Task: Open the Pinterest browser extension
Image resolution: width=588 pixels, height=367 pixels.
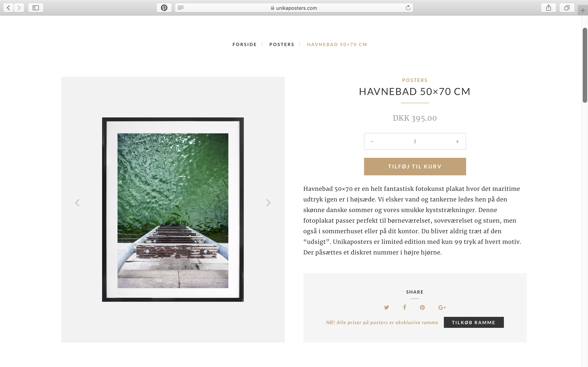Action: pyautogui.click(x=164, y=8)
